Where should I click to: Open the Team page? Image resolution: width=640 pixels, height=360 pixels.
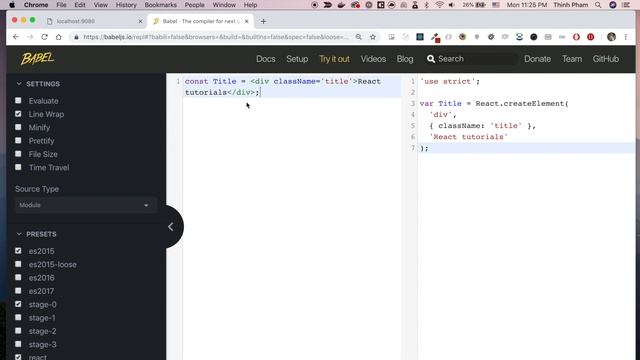coord(572,59)
